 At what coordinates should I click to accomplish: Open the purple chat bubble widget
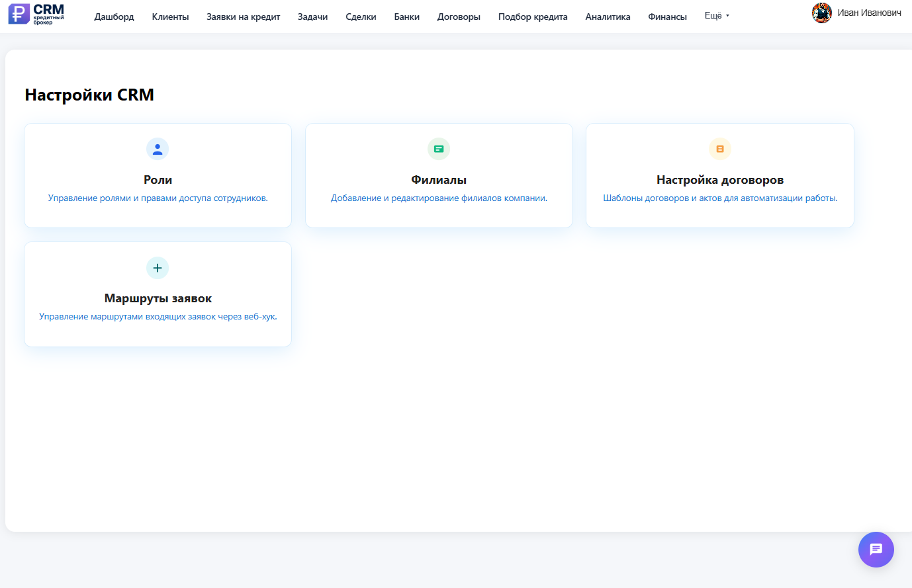tap(876, 550)
